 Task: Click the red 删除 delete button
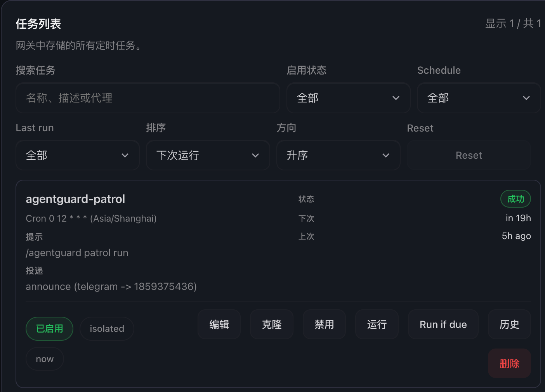point(509,363)
